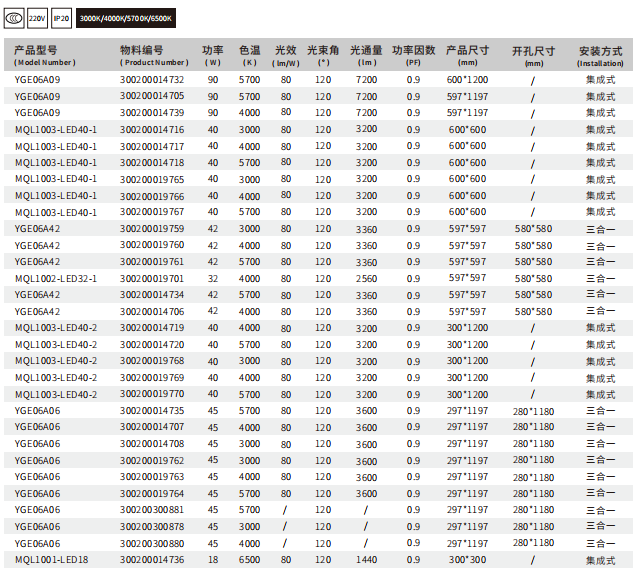Click model name MQL1001-LED18

tap(51, 560)
